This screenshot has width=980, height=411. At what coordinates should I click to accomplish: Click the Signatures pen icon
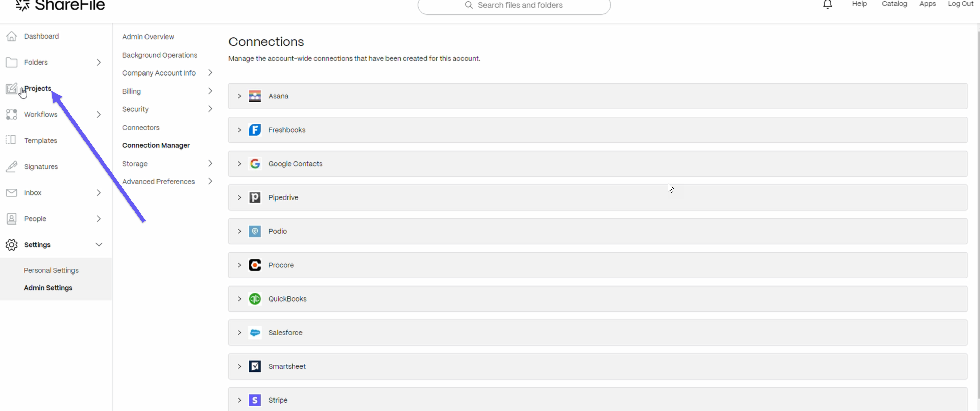pyautogui.click(x=11, y=167)
